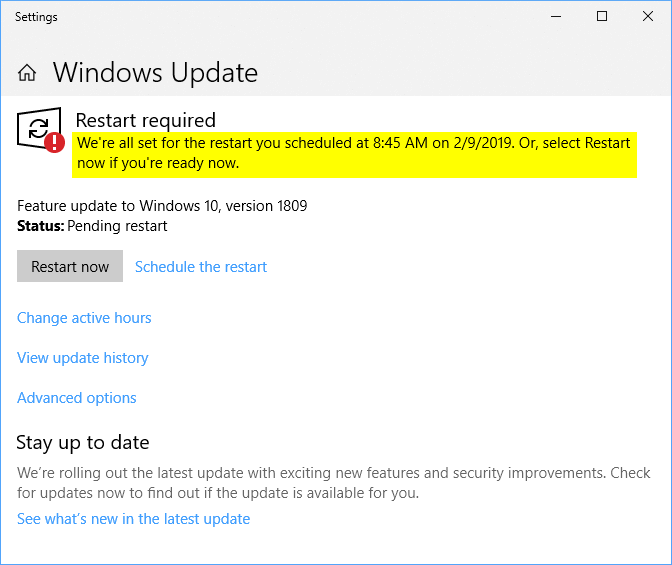Open Change active hours
The image size is (672, 565).
[84, 318]
